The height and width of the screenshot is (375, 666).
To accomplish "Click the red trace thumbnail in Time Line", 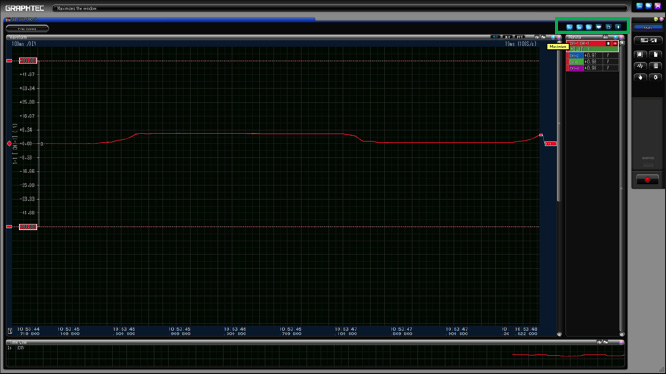I will coord(568,355).
